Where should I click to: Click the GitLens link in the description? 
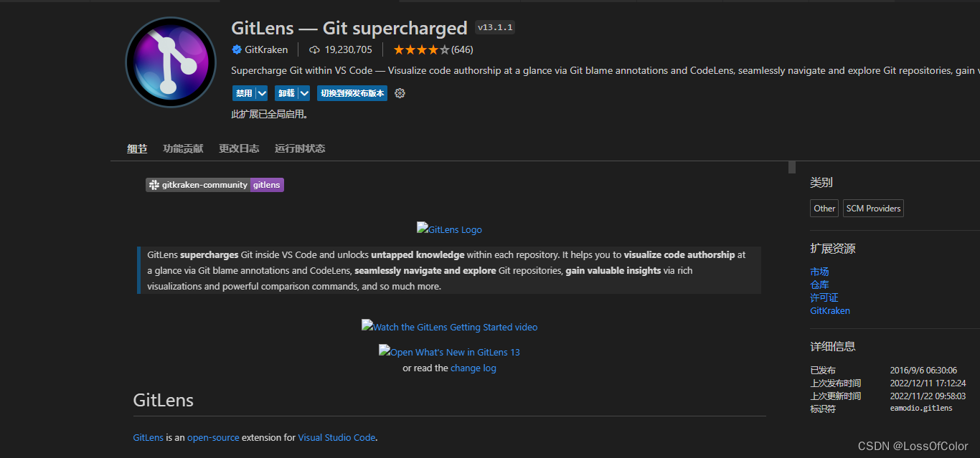point(149,437)
